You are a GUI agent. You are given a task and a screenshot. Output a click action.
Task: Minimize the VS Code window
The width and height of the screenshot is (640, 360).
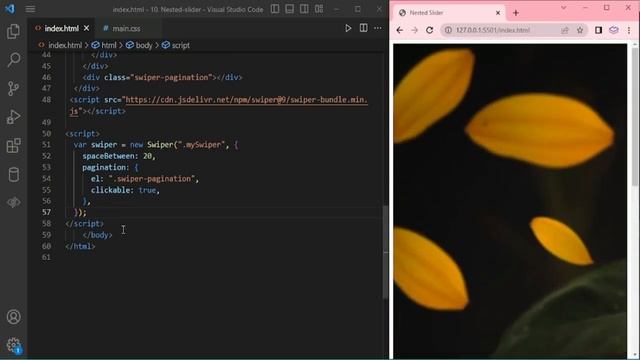(337, 9)
